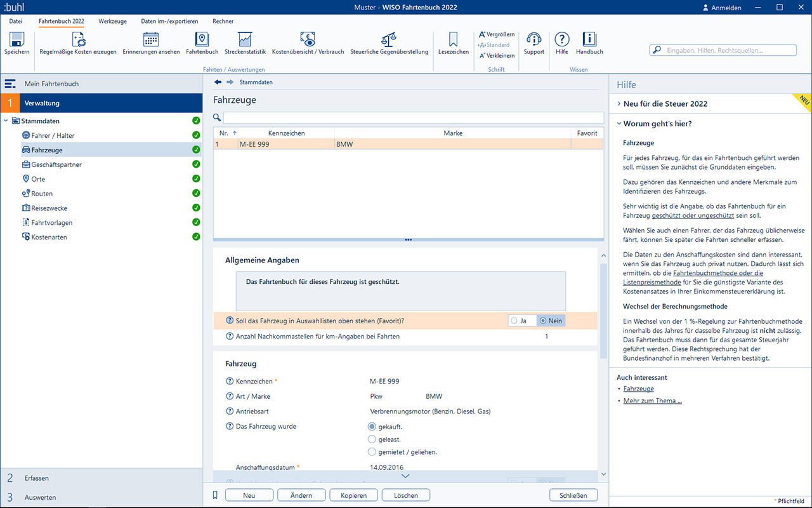The image size is (812, 508).
Task: Open the Daten im-/exportieren tab
Action: coord(169,21)
